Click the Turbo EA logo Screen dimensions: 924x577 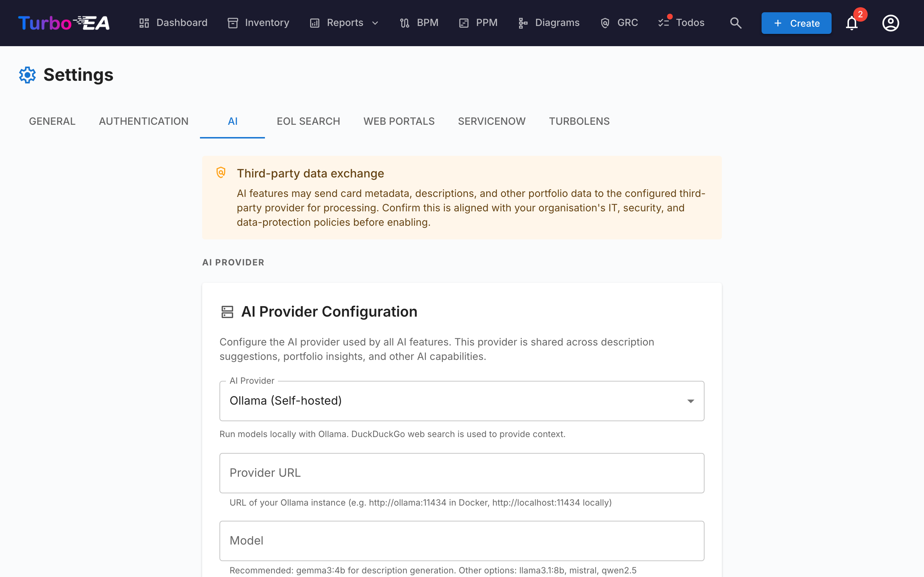pyautogui.click(x=64, y=23)
